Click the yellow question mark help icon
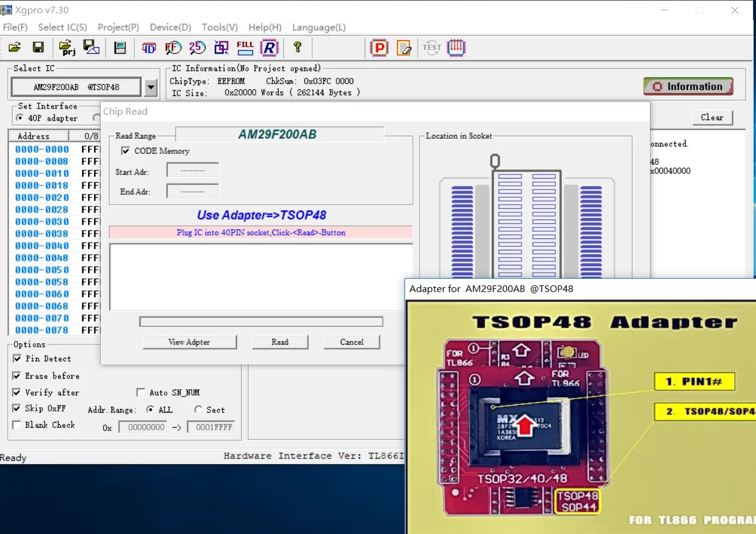This screenshot has width=756, height=534. pos(297,48)
